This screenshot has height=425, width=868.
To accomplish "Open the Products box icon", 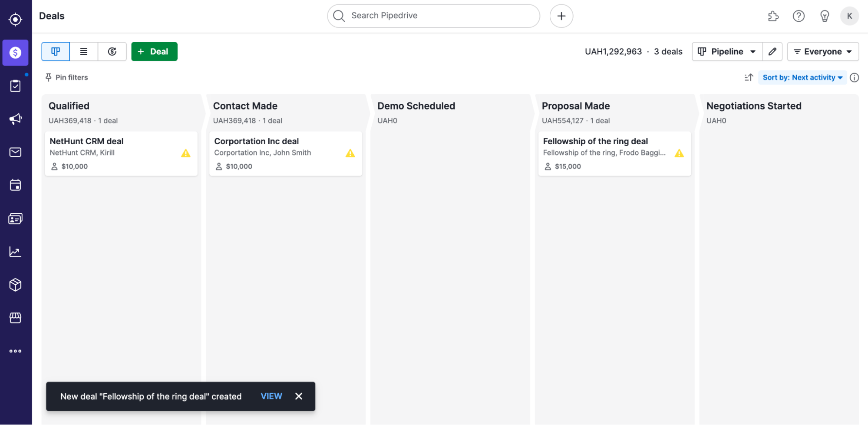I will click(x=15, y=285).
